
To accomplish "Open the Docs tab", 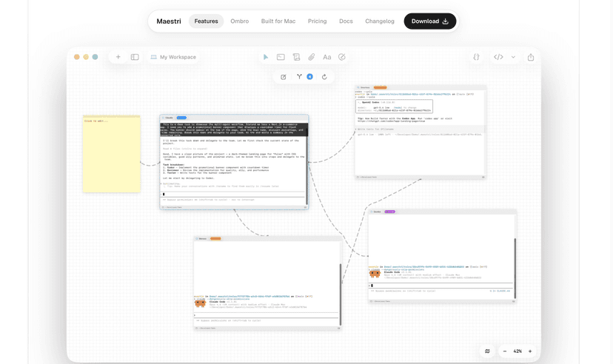I will click(346, 21).
